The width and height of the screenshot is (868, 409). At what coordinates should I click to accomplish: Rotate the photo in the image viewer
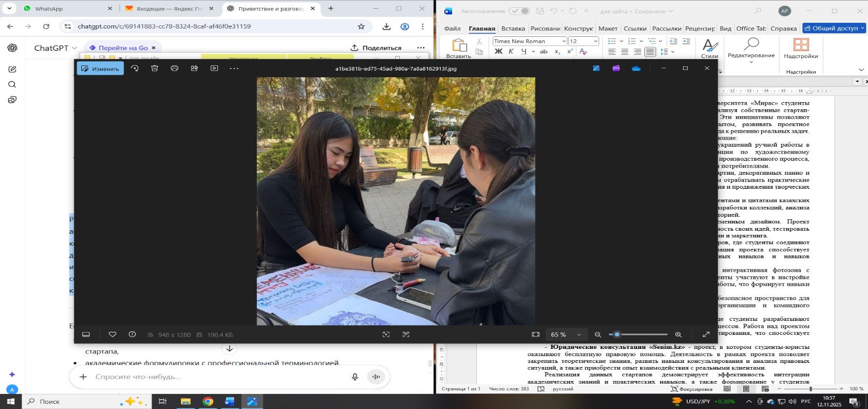point(135,68)
